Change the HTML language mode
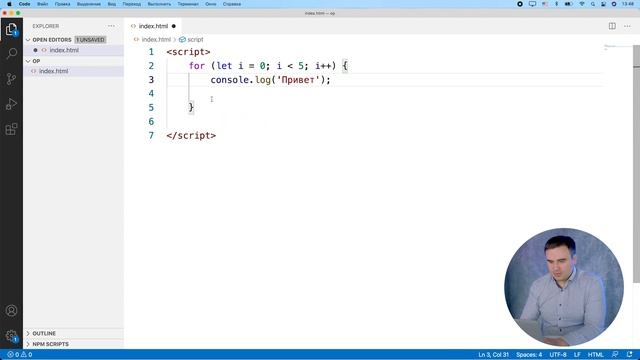Viewport: 640px width, 360px height. point(596,355)
